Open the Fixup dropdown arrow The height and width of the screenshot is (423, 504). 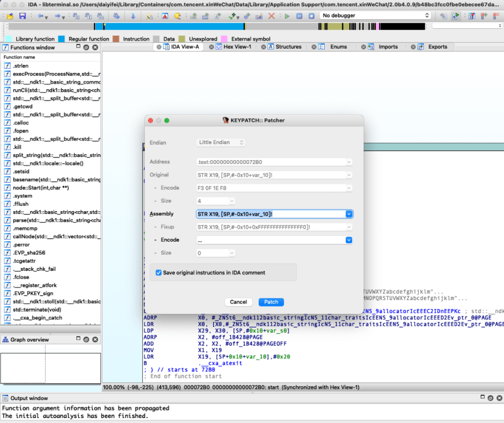pos(349,227)
